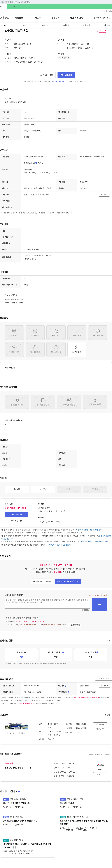Image resolution: width=112 pixels, height=868 pixels.
Task: Click the top 고용24 입사지원 button
Action: (x=66, y=75)
